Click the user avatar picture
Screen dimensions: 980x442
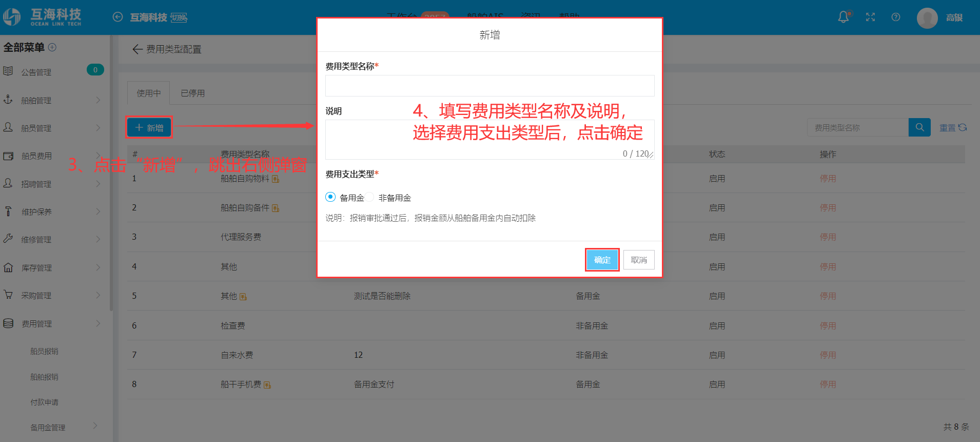(927, 18)
